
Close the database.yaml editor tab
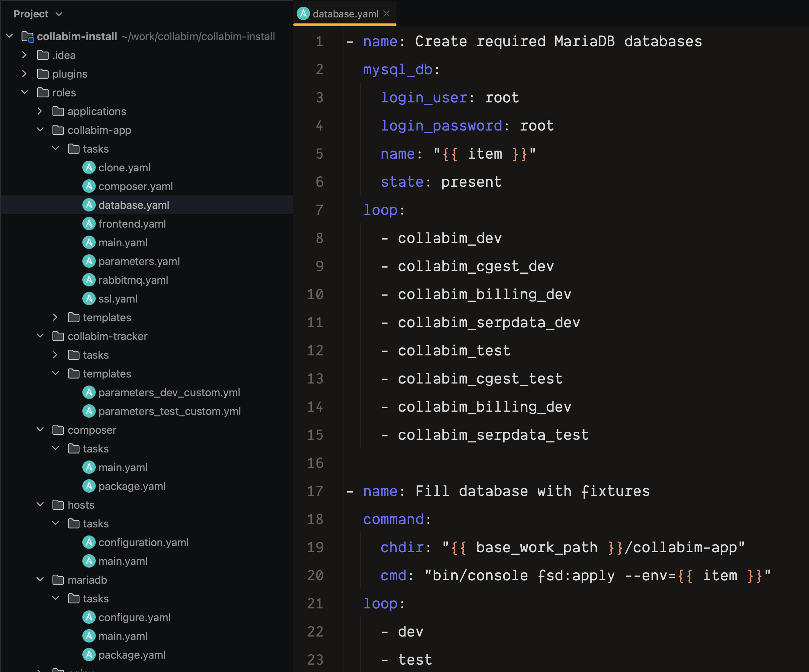(x=387, y=13)
